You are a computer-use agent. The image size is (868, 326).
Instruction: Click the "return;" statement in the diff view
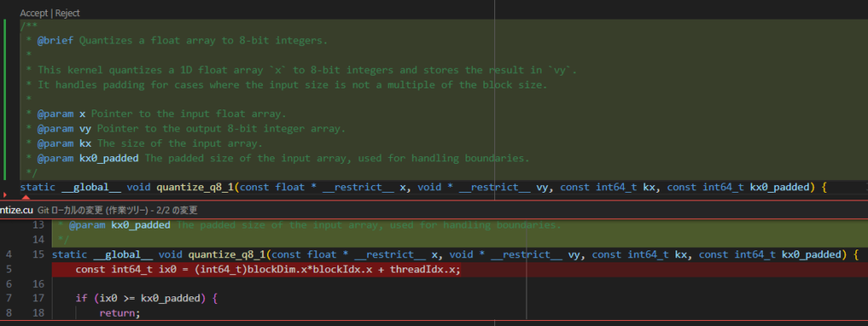click(120, 313)
